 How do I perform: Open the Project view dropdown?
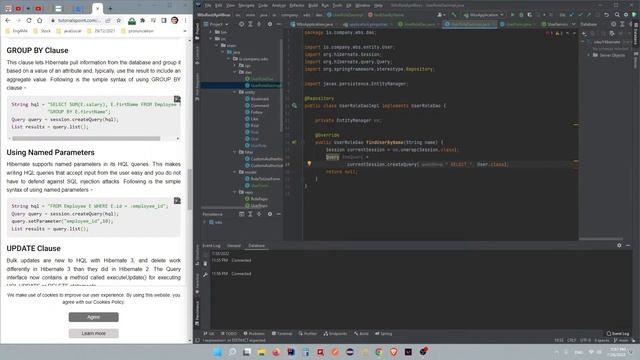point(216,24)
